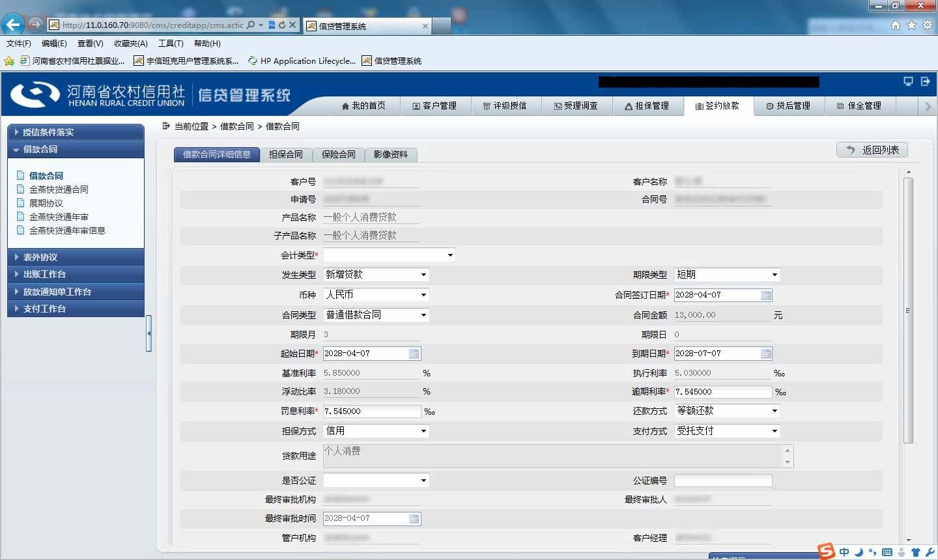The width and height of the screenshot is (938, 560).
Task: Click the 公证编号 input field
Action: 723,481
